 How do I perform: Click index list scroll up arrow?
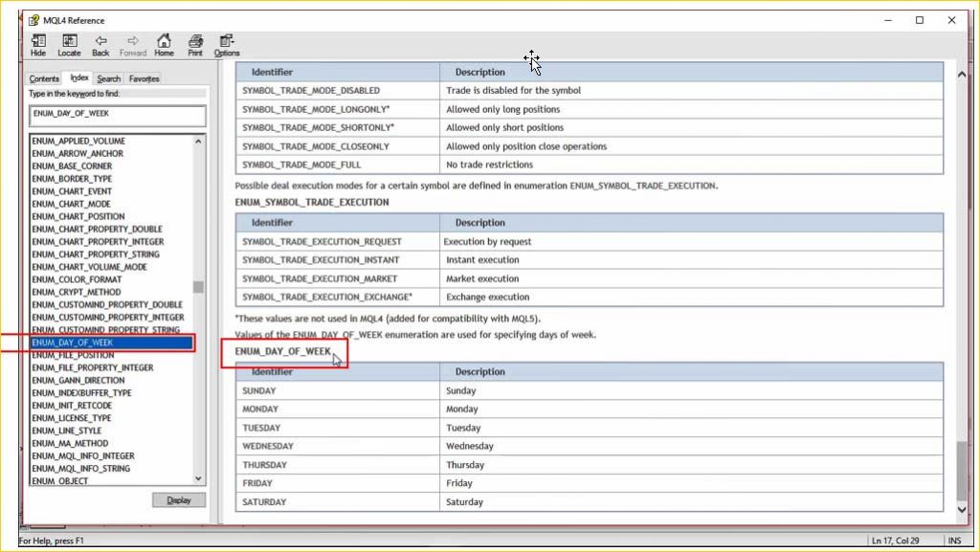(198, 142)
